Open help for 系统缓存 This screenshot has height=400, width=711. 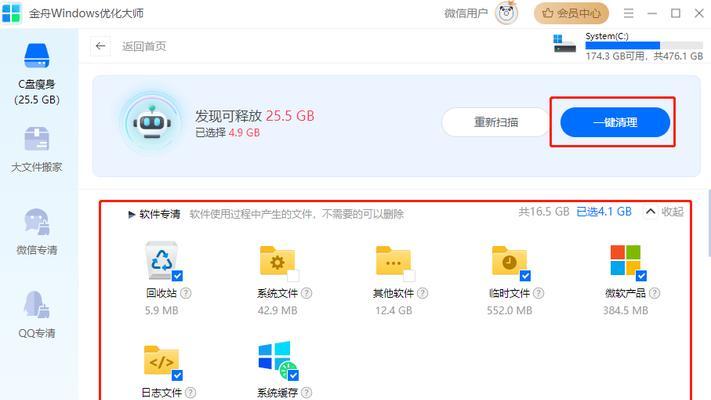click(x=307, y=393)
